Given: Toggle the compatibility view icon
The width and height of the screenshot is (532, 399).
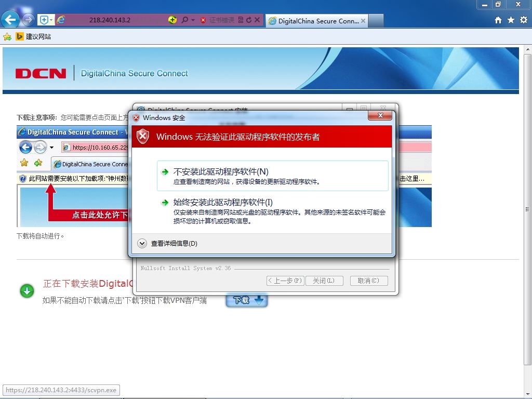Looking at the screenshot, I should click(x=241, y=20).
